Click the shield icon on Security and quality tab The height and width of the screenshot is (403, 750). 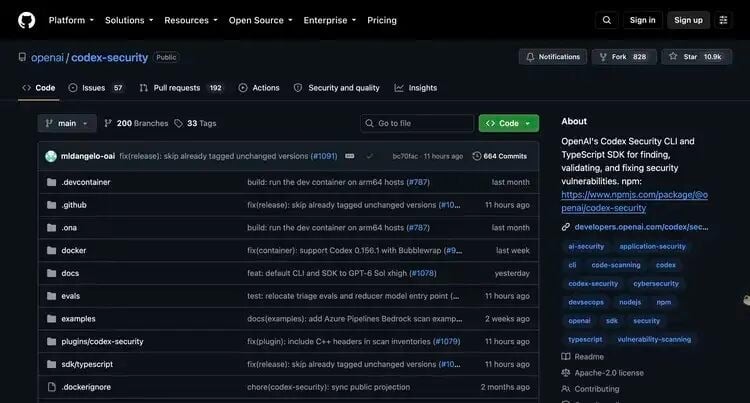(298, 88)
